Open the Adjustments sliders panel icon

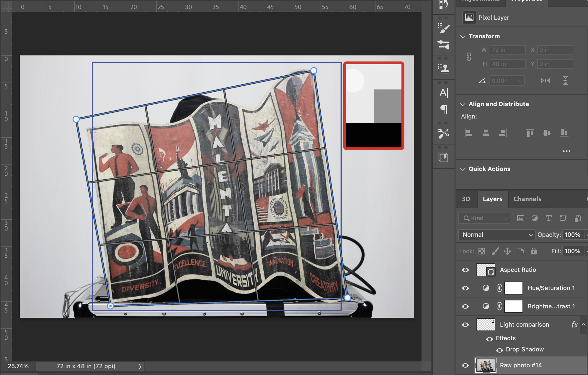(444, 45)
